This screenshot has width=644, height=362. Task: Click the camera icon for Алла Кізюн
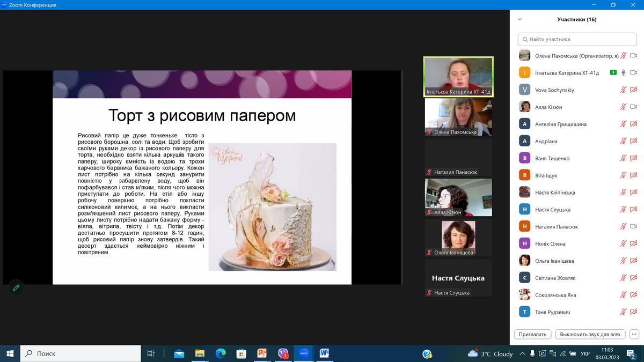(633, 107)
